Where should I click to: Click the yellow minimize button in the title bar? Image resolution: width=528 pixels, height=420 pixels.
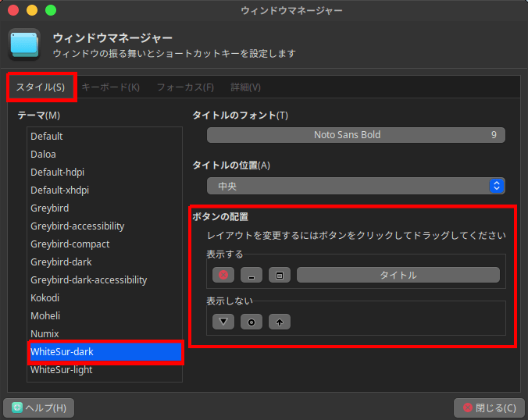[x=32, y=10]
